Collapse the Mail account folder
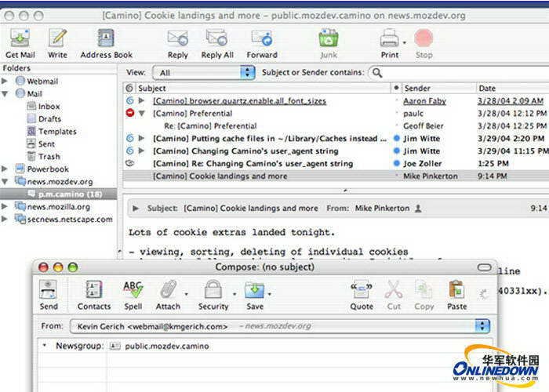The width and height of the screenshot is (549, 392). point(5,94)
